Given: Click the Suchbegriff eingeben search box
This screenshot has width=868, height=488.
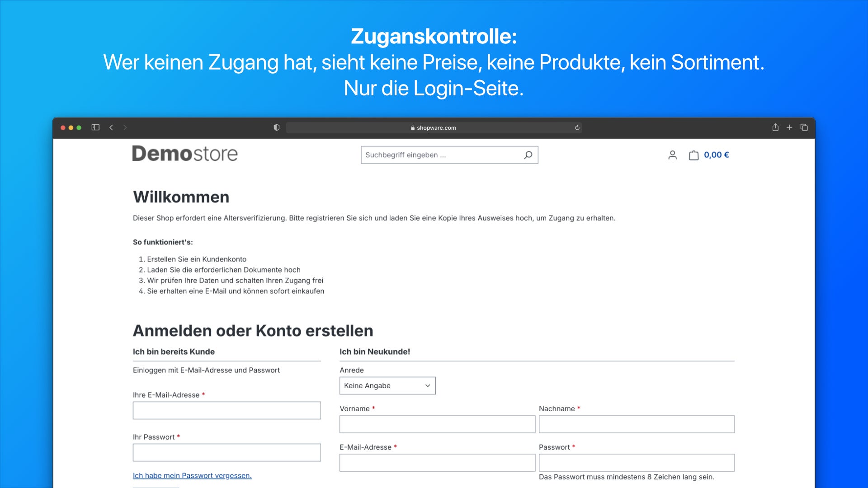Looking at the screenshot, I should (434, 155).
